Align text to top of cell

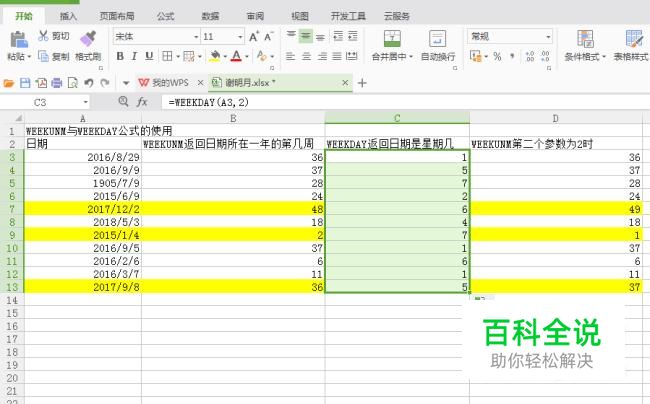tap(291, 36)
